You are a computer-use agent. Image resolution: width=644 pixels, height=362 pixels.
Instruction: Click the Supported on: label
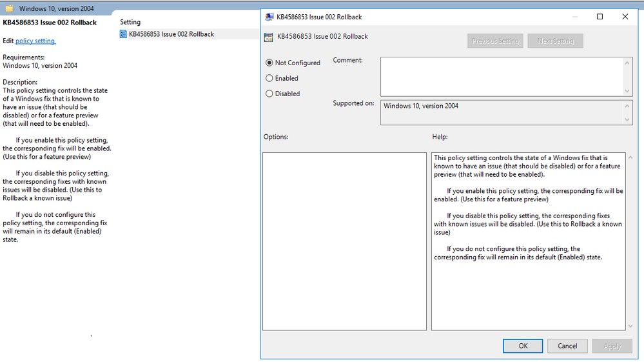[353, 103]
